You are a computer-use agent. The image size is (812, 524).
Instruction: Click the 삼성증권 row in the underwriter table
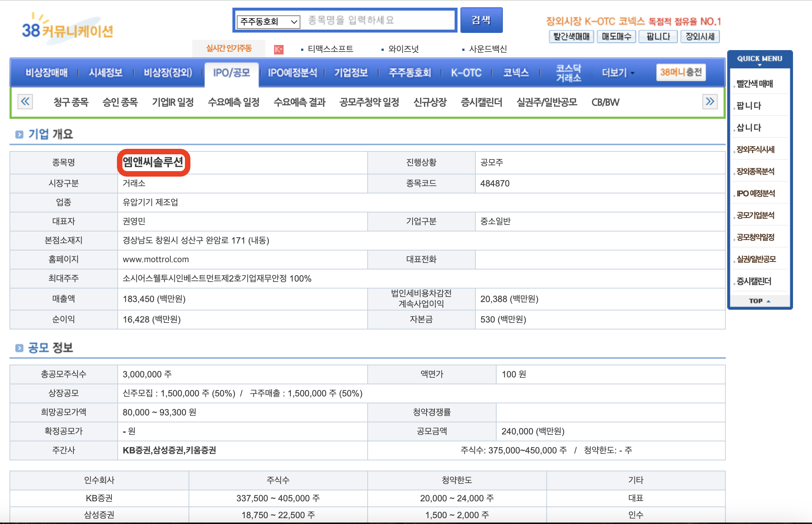click(367, 515)
